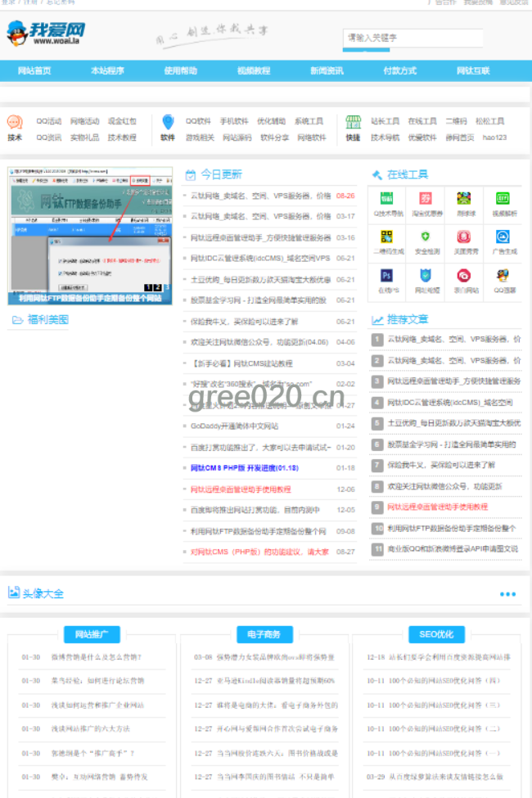Click the green 快捷 shop category icon

click(353, 123)
